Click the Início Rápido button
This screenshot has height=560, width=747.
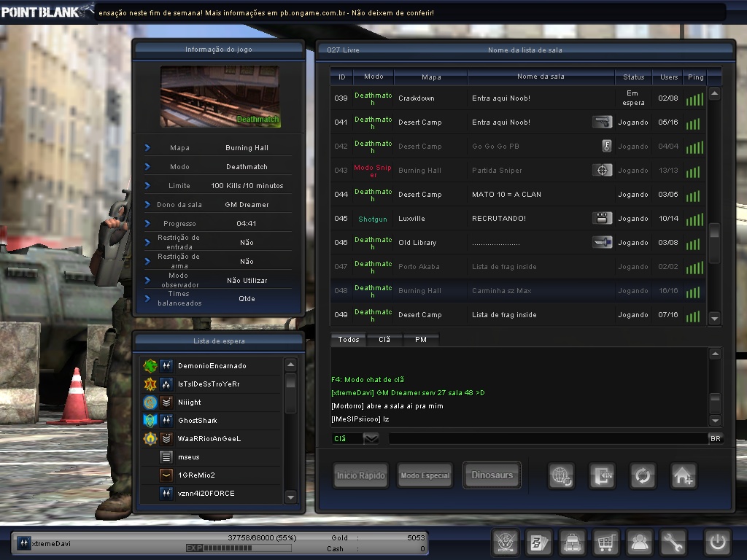coord(360,475)
